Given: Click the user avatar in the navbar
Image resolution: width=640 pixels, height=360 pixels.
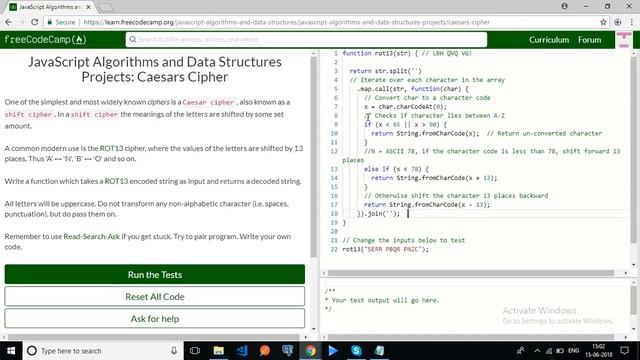Looking at the screenshot, I should 624,40.
